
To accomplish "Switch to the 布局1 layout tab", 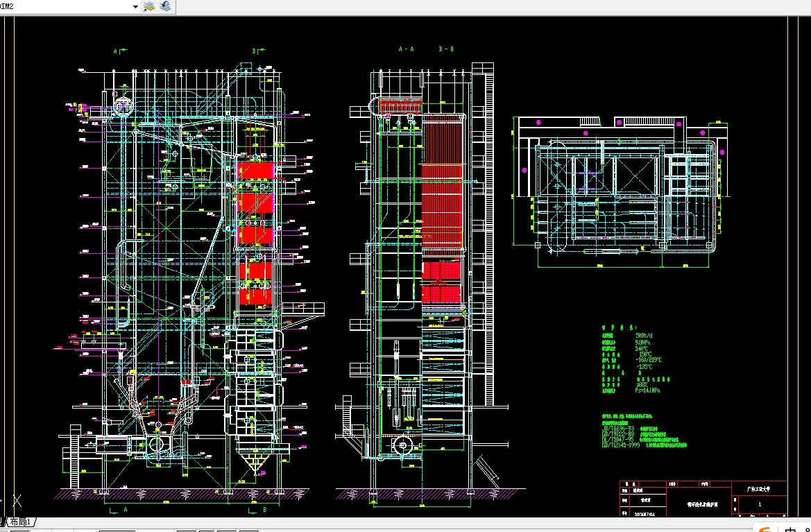I will click(22, 522).
